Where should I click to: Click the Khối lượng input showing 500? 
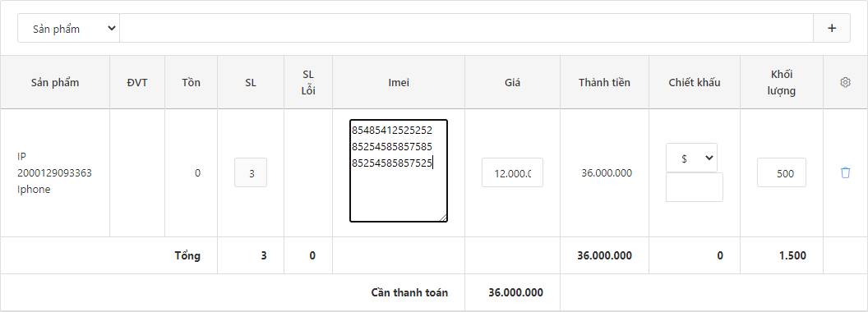pos(782,172)
